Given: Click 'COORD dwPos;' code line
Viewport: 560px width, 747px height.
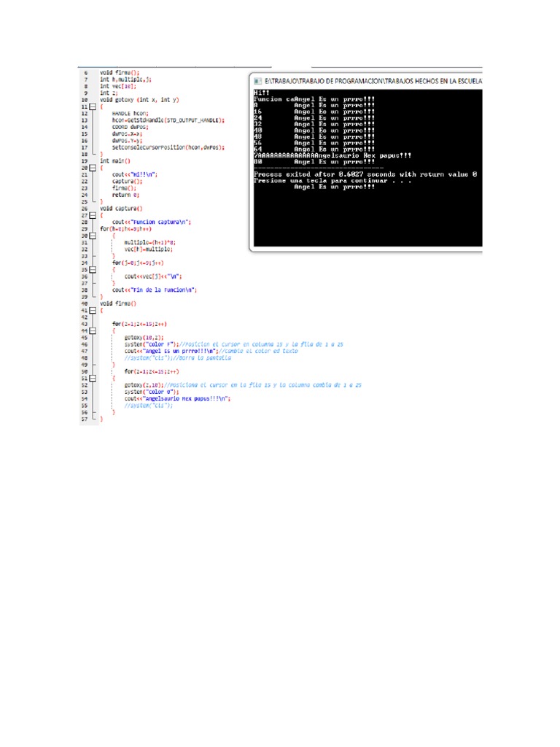Looking at the screenshot, I should (x=130, y=127).
